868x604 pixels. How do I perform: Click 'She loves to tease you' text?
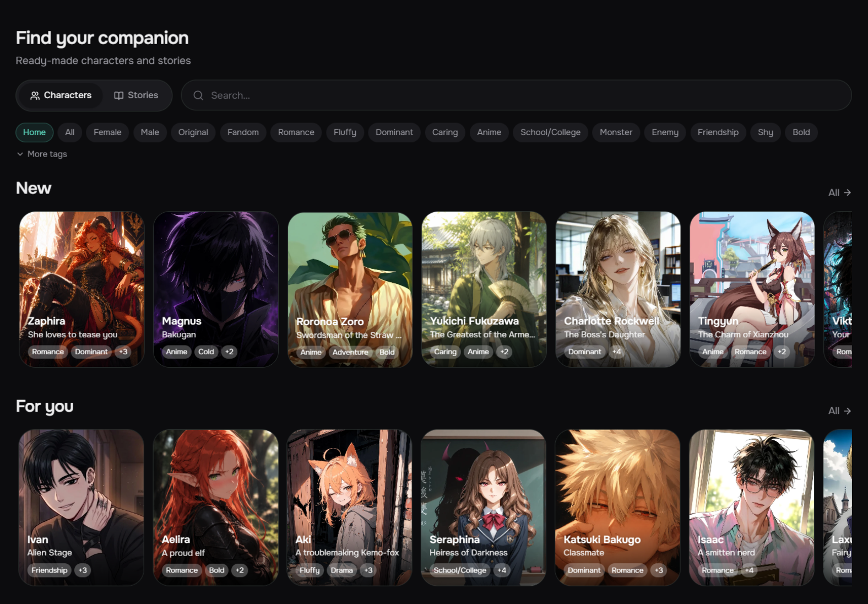(73, 335)
